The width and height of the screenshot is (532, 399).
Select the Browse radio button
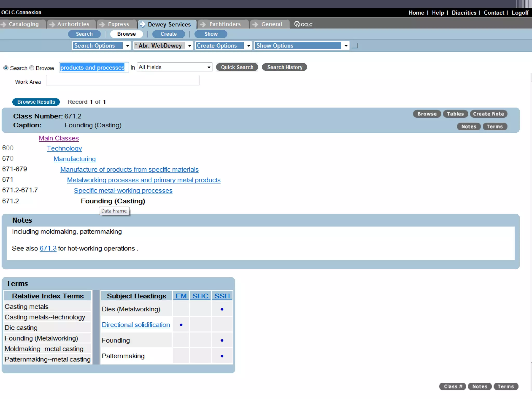[32, 68]
